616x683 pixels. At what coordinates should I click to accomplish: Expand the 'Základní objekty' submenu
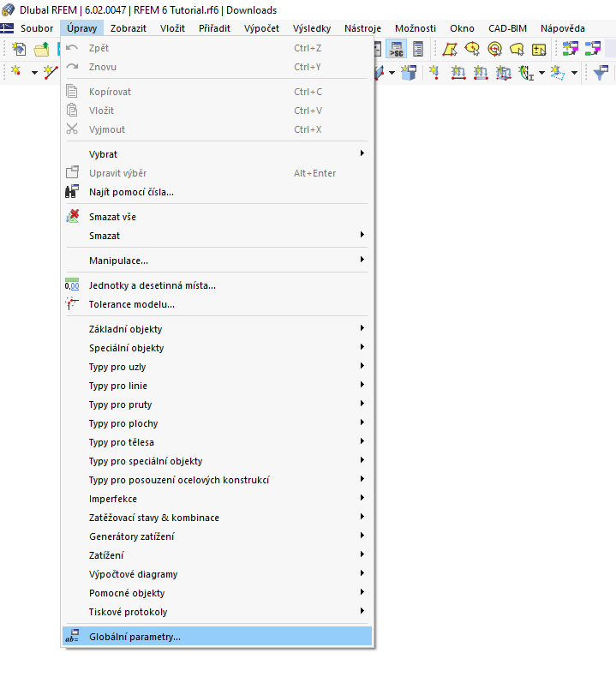tap(217, 329)
